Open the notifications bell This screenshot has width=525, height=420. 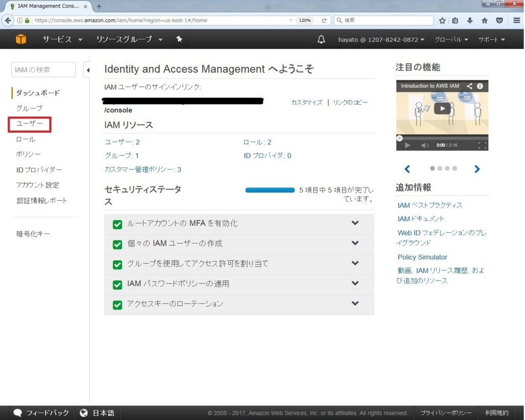point(321,39)
